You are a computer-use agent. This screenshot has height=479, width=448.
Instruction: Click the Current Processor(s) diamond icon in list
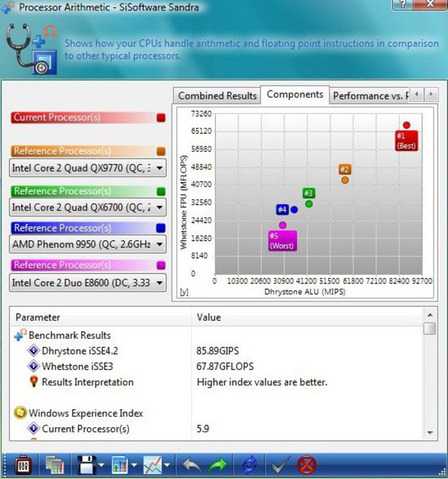33,428
